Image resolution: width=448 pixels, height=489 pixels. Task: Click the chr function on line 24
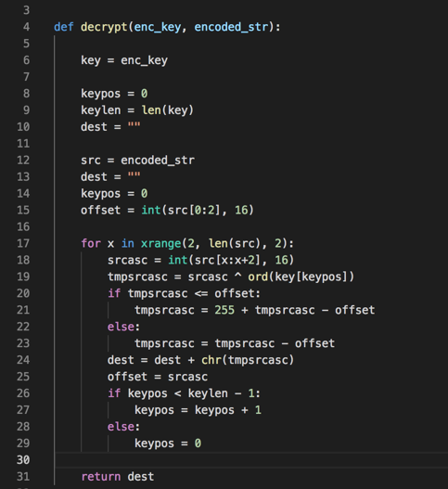click(211, 360)
